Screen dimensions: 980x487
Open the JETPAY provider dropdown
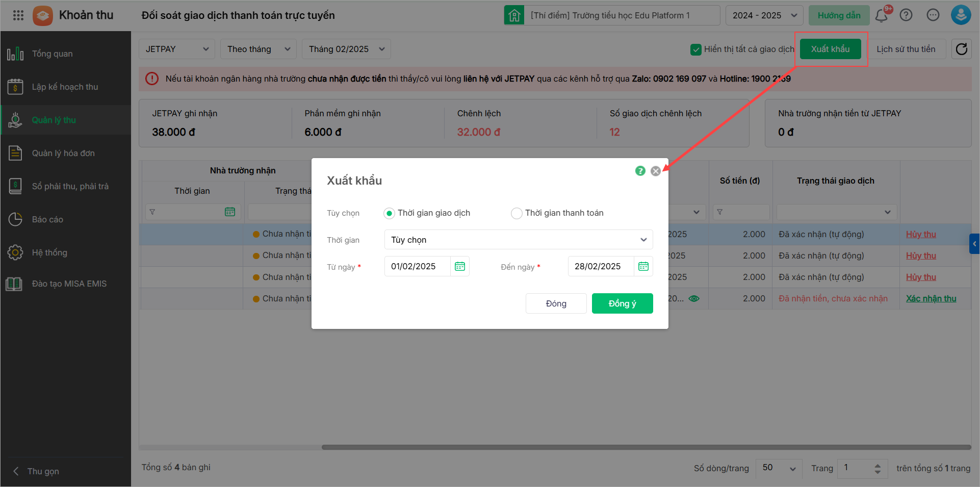tap(176, 49)
